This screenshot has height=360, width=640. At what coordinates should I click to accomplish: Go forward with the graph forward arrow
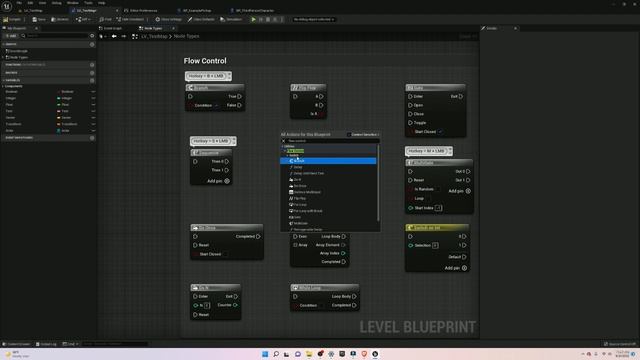123,36
